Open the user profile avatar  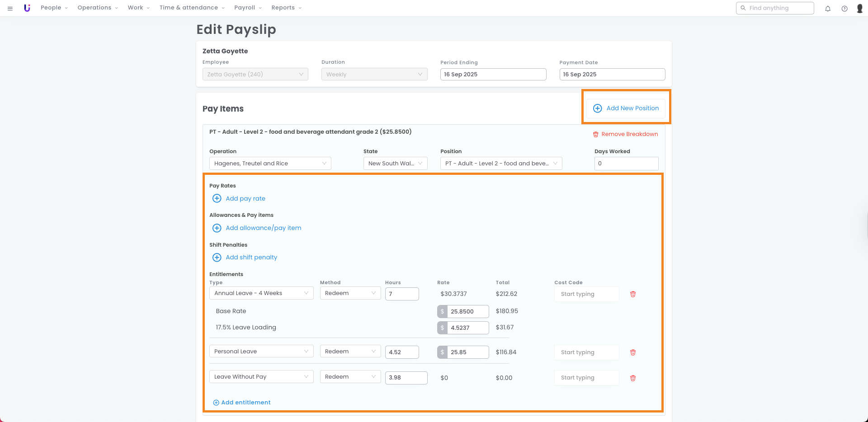[x=859, y=8]
